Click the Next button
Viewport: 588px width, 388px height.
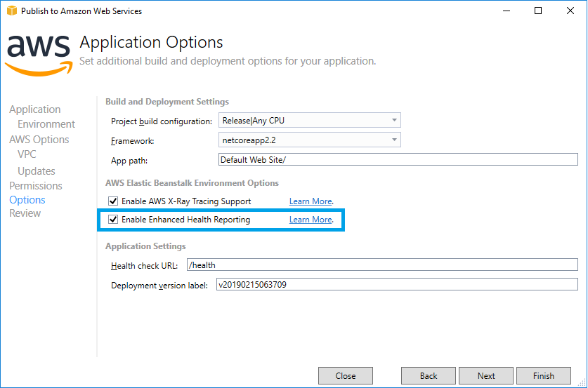(486, 375)
